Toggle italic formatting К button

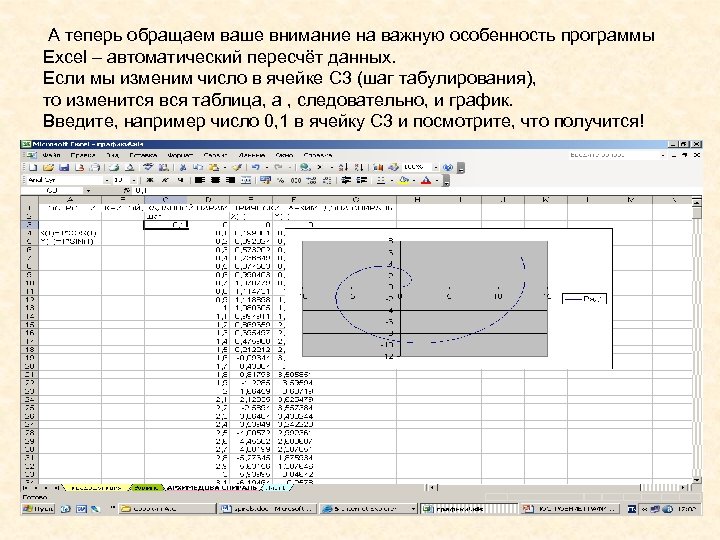pos(165,180)
